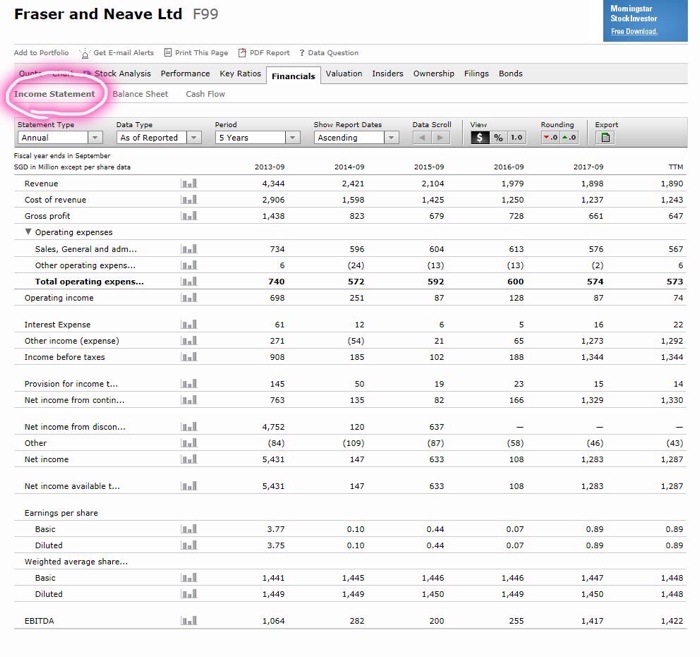Click the chart icon in the Other row
Screen dimensions: 700x657
(x=189, y=443)
